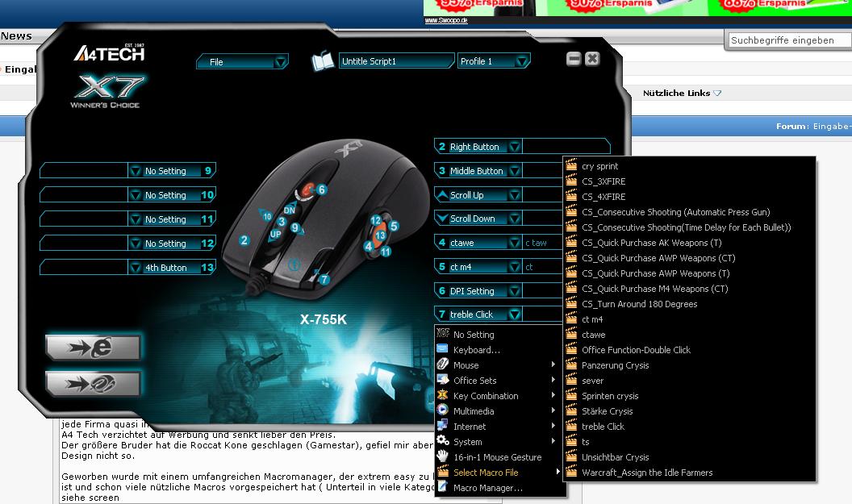Expand the treble Click dropdown arrow
852x504 pixels.
coord(515,314)
